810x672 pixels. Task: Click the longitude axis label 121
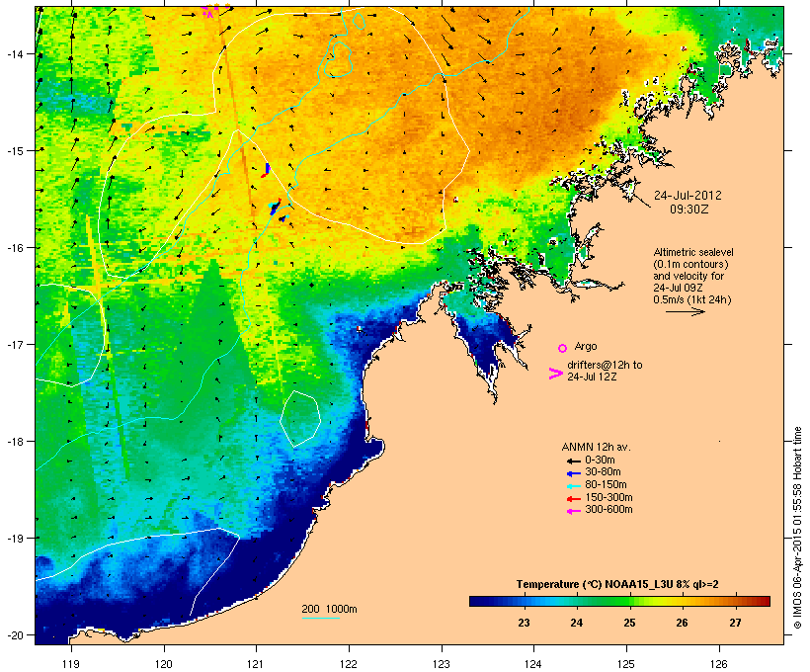pos(256,664)
